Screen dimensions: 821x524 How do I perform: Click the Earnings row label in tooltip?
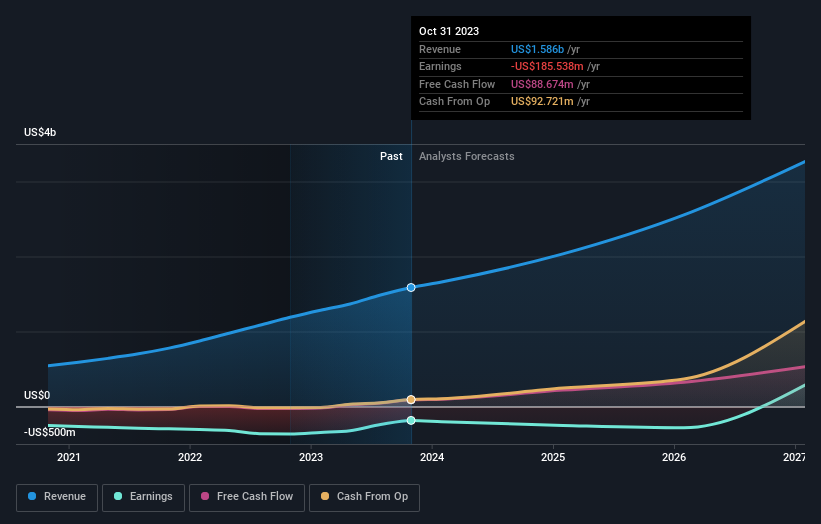point(440,66)
